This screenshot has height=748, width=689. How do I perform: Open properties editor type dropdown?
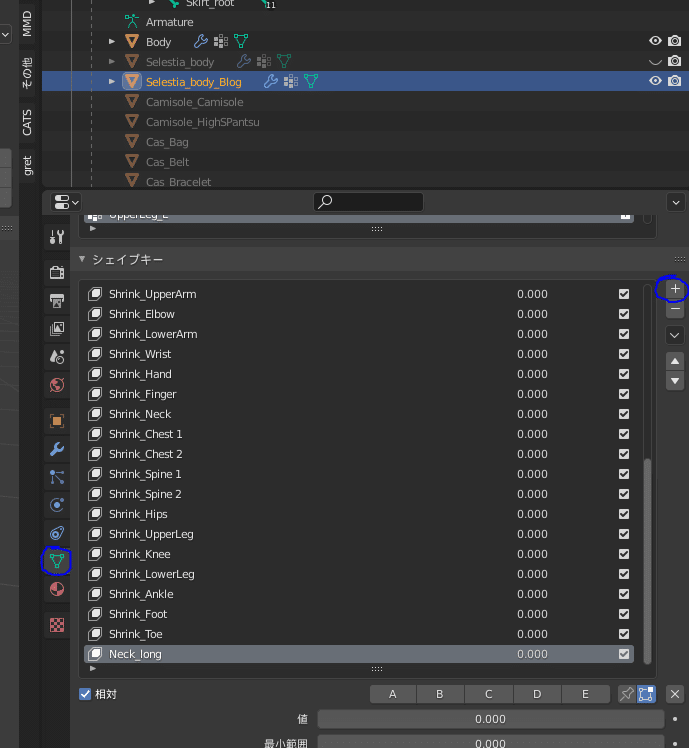pos(66,202)
